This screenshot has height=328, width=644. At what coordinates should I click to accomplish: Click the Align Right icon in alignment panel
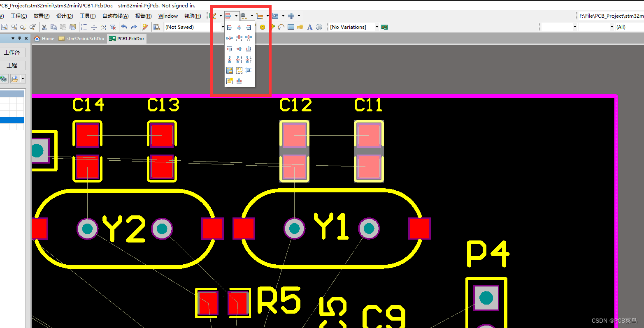(249, 27)
